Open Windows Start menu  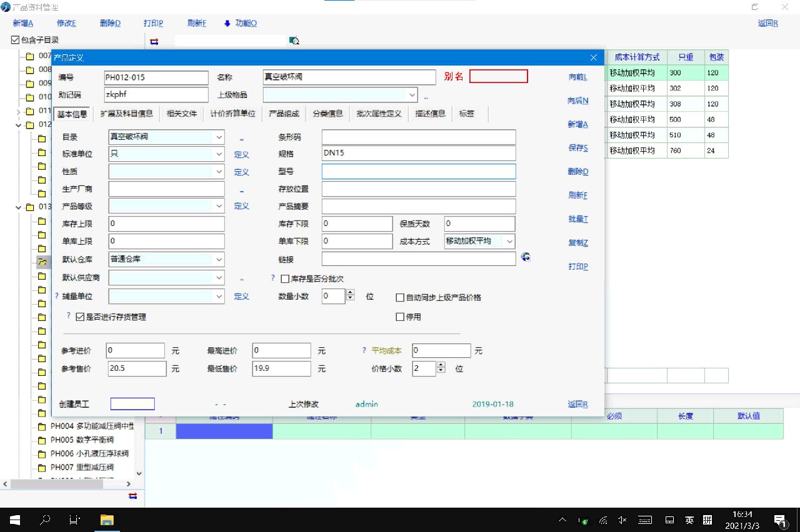[x=14, y=520]
